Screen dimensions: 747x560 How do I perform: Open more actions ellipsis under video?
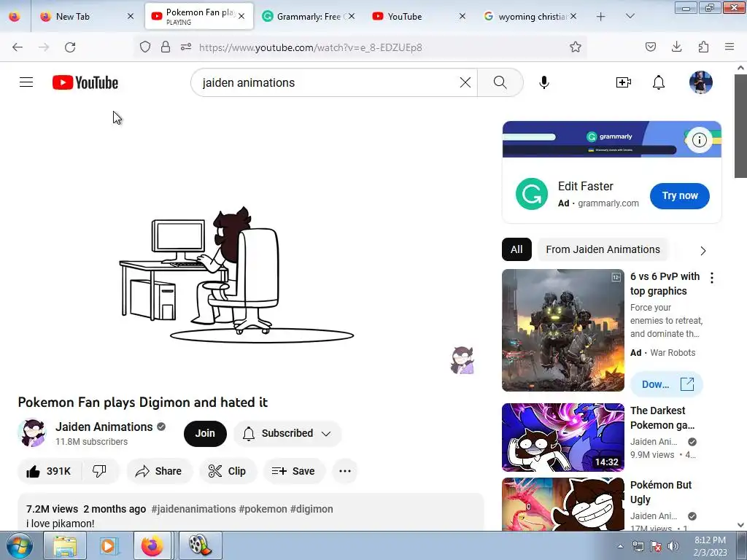[345, 471]
